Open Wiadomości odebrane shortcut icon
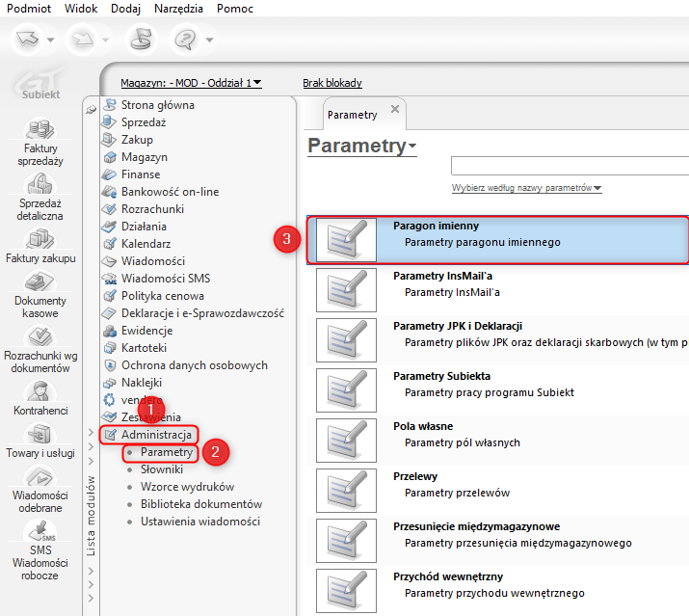The height and width of the screenshot is (616, 689). pos(40,477)
